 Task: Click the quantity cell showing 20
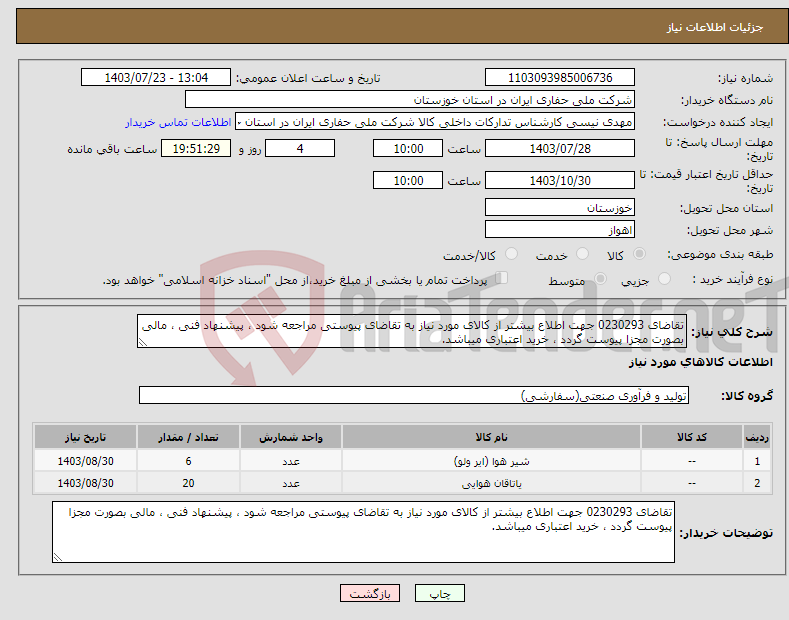(188, 483)
